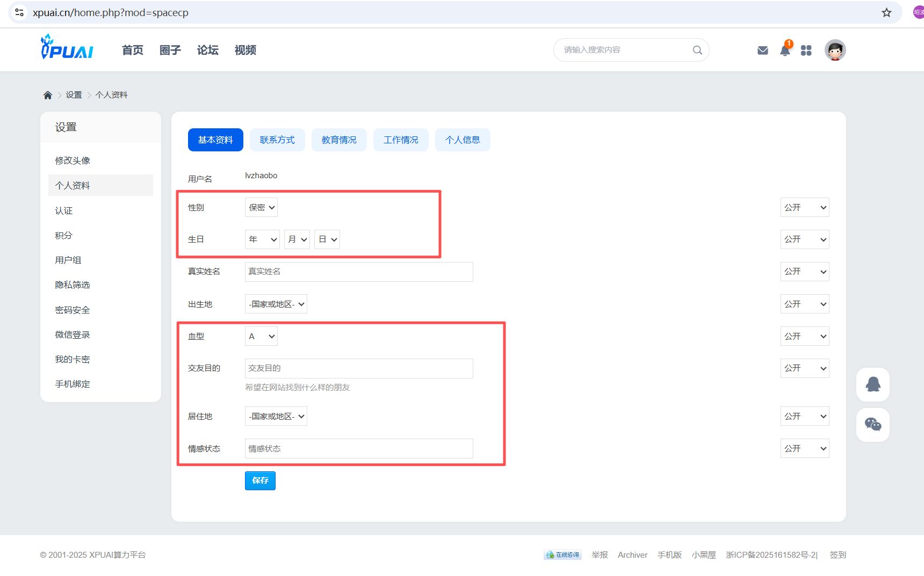
Task: Open the envelope messages icon
Action: tap(762, 50)
